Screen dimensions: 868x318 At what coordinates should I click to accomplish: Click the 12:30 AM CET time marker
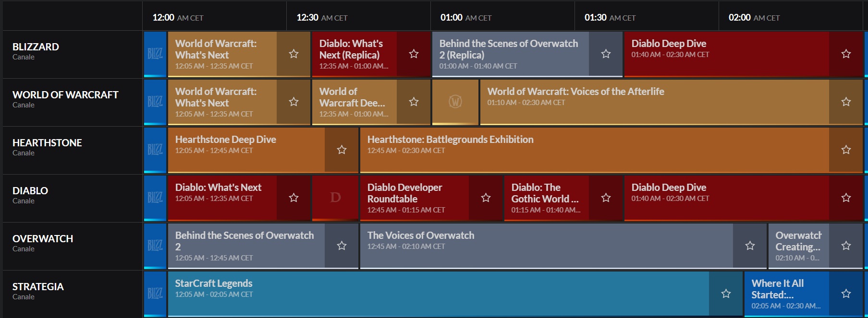(322, 18)
